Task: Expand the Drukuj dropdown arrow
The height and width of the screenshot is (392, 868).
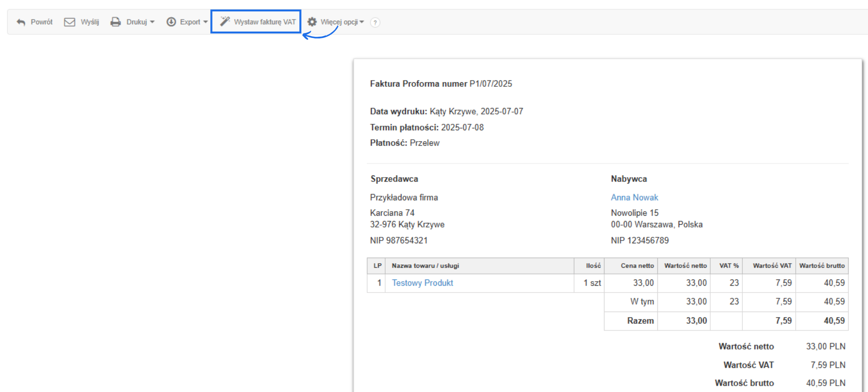Action: point(152,22)
